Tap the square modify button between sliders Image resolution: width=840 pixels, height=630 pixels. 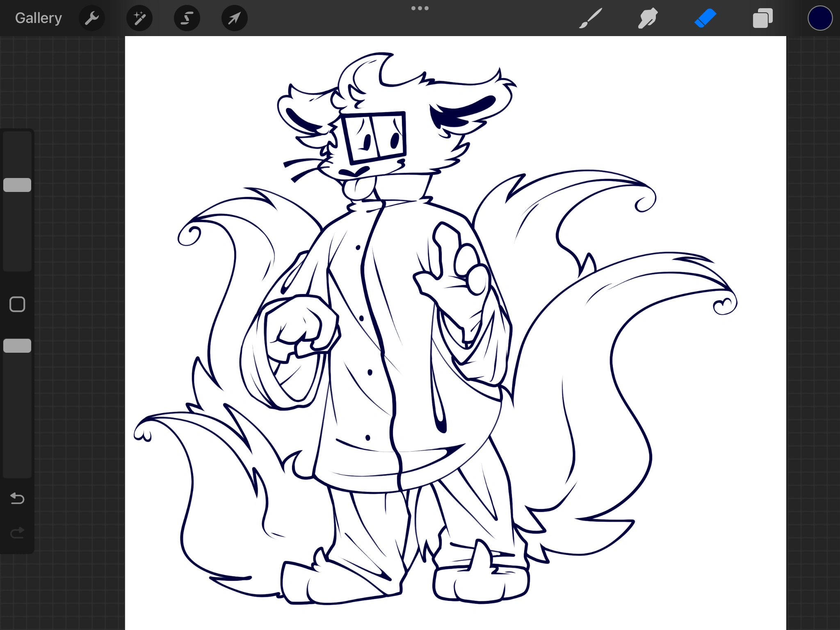16,304
